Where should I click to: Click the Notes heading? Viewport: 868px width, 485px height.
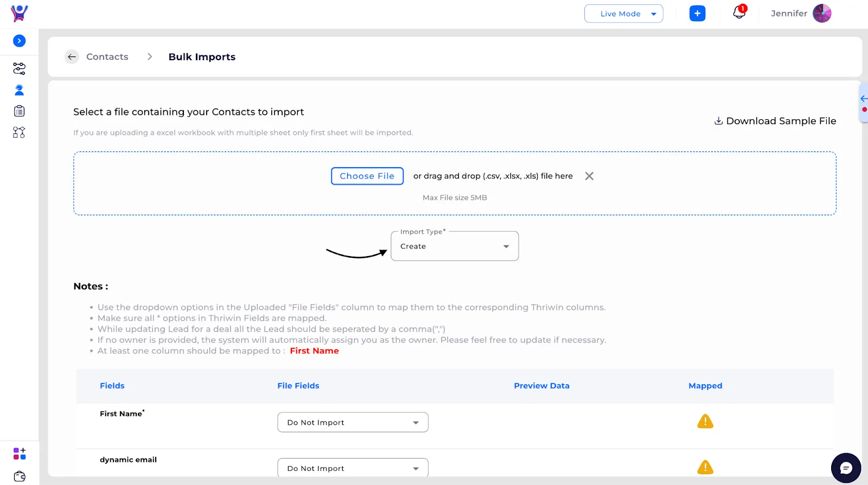(x=91, y=286)
